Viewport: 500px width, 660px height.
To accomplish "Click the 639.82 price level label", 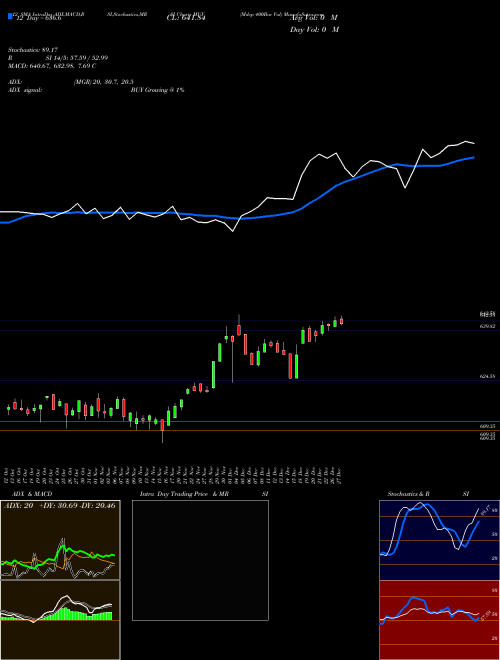I will (488, 326).
